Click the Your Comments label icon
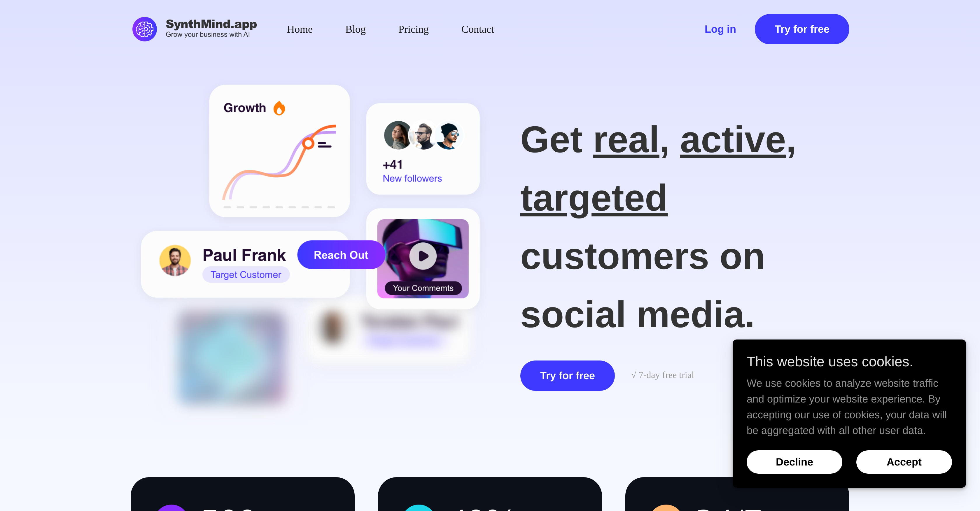The image size is (980, 511). [423, 288]
